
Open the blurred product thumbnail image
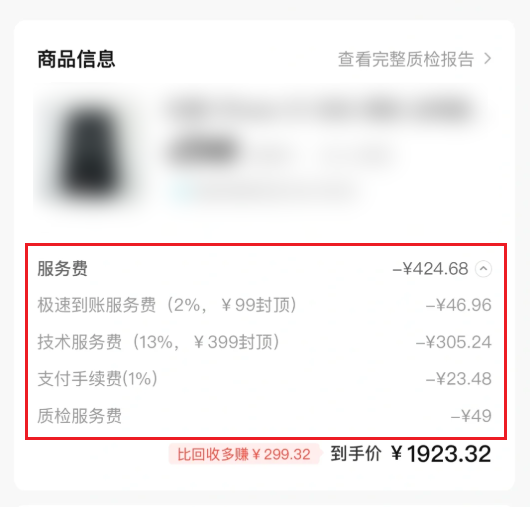(x=91, y=150)
